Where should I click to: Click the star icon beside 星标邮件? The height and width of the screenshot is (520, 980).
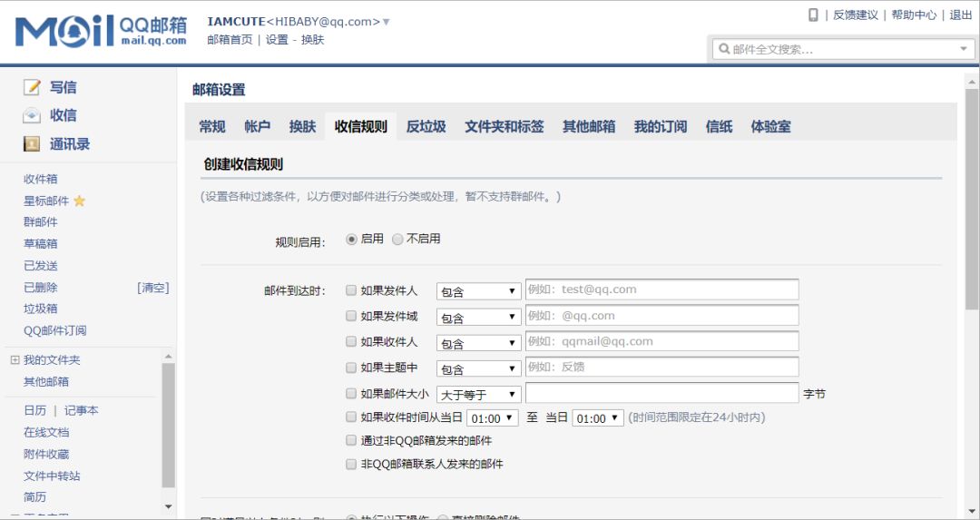pyautogui.click(x=79, y=201)
